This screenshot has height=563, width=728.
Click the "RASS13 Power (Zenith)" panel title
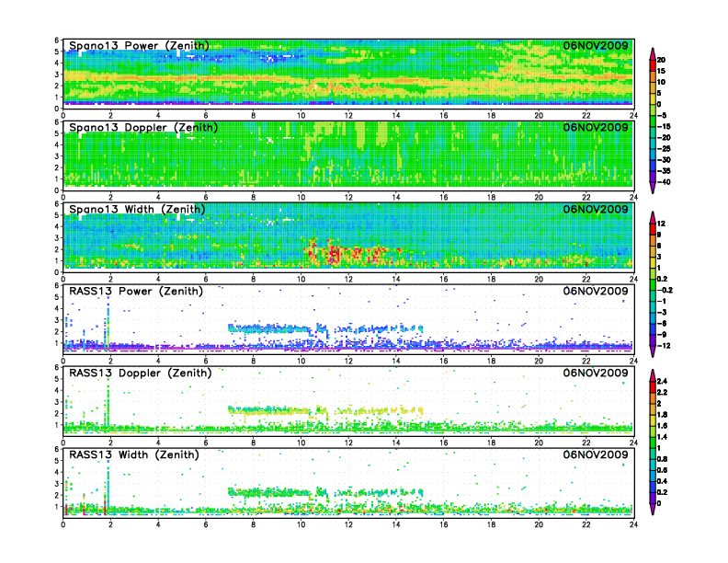(x=136, y=292)
